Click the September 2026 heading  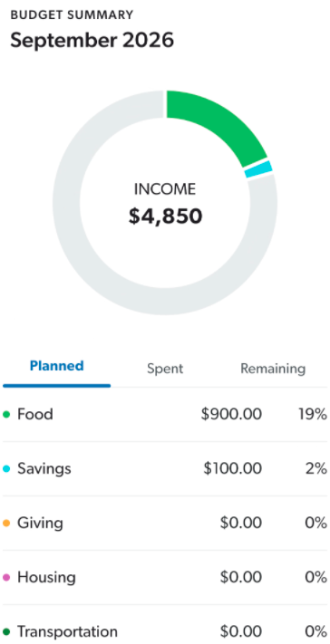point(92,41)
